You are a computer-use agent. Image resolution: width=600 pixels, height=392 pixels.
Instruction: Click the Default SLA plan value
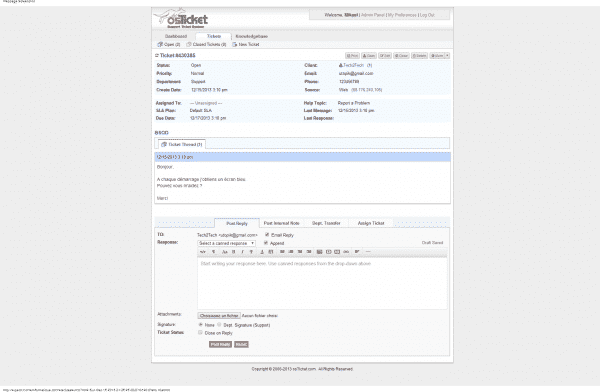tap(201, 111)
